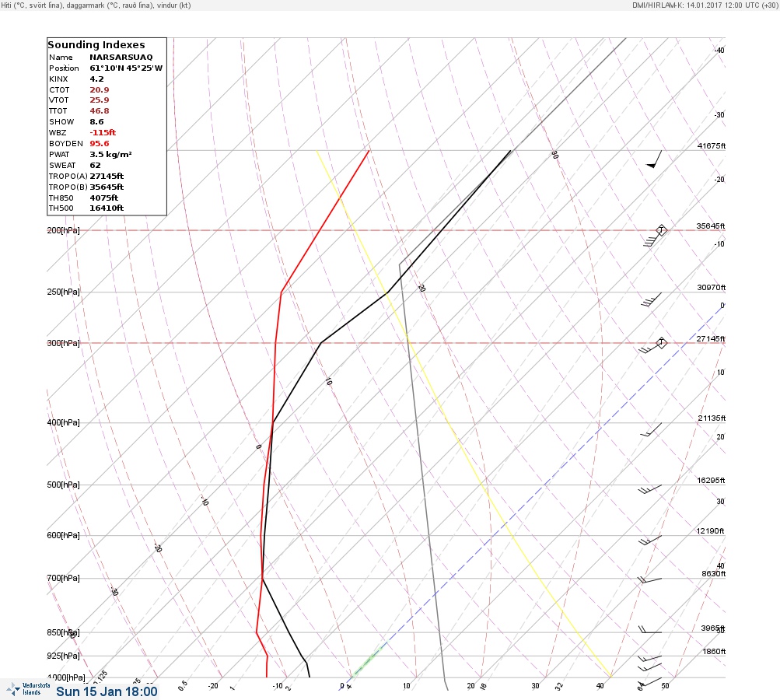Click the '700[hPa]' pressure label
This screenshot has width=780, height=700.
(63, 578)
